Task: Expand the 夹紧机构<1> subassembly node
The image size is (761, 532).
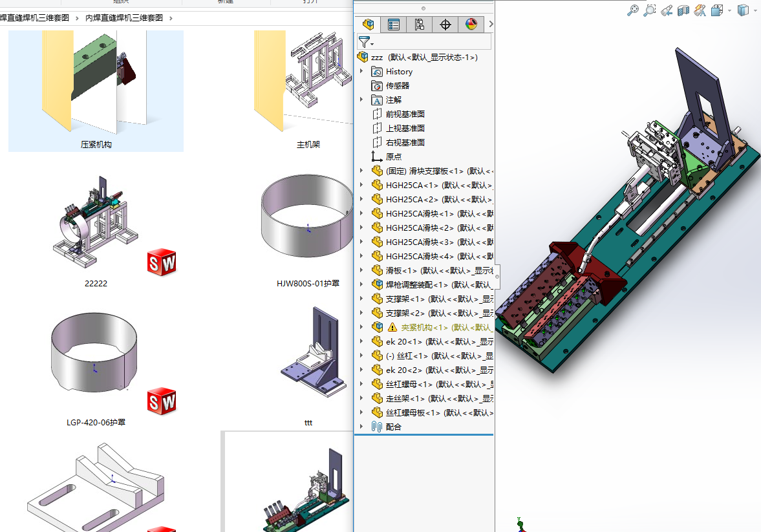Action: [361, 327]
